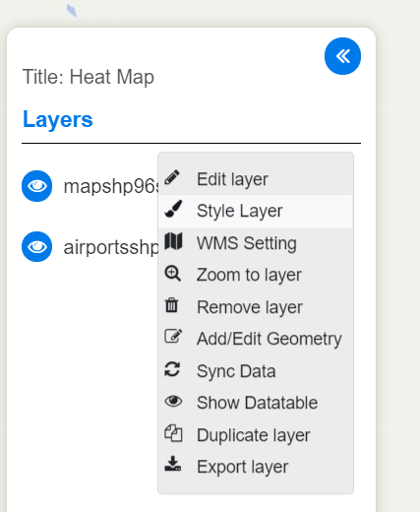Toggle visibility of the mapshp96 layer
Screen dimensions: 420x512
[x=36, y=186]
